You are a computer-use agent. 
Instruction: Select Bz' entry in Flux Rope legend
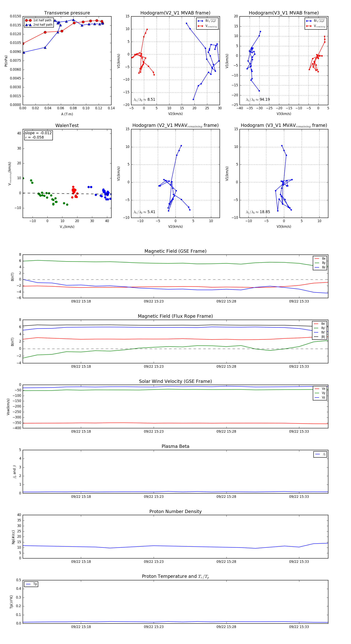320,332
